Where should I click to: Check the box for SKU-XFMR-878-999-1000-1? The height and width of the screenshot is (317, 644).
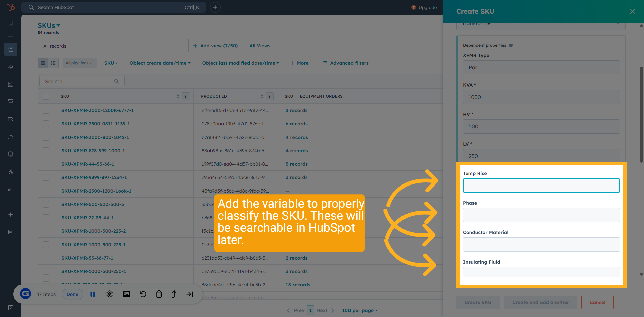pos(46,151)
